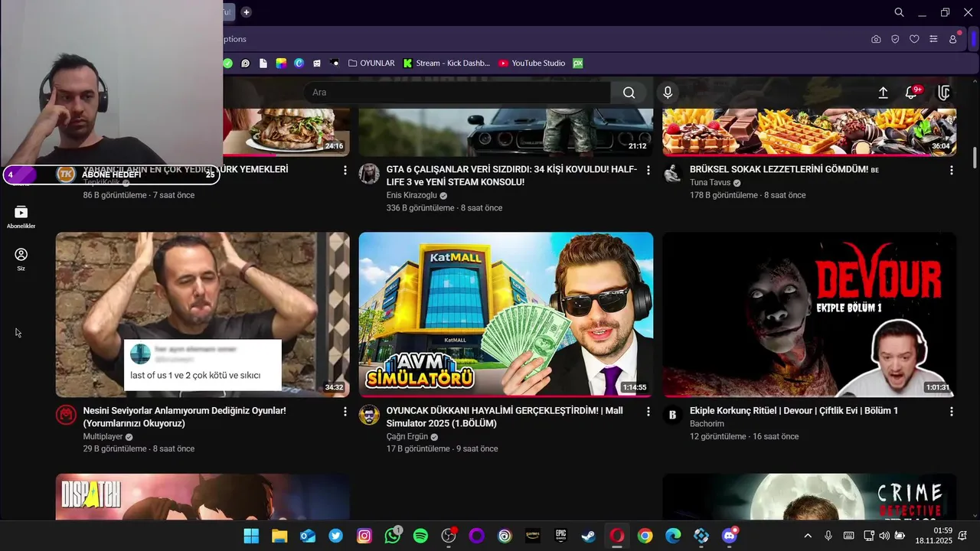Open Çağrı Ergün channel avatar

point(369,416)
